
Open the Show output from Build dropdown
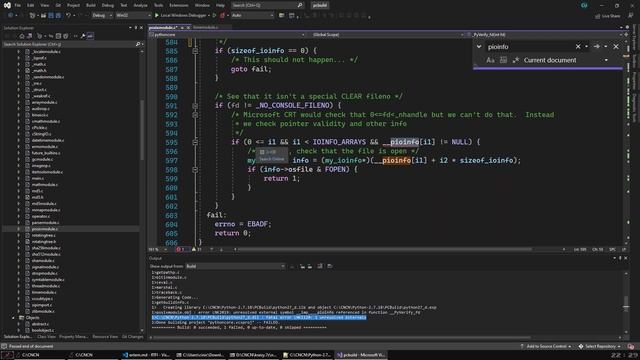(235, 266)
